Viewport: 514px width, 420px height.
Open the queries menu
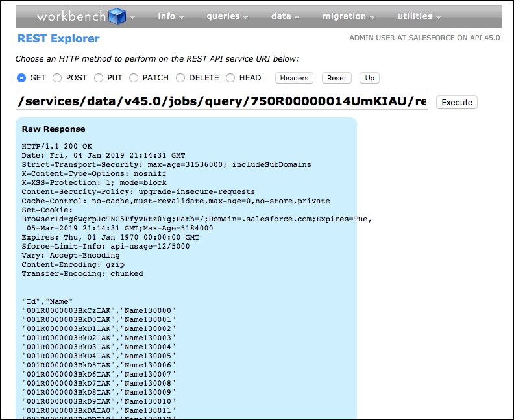227,16
